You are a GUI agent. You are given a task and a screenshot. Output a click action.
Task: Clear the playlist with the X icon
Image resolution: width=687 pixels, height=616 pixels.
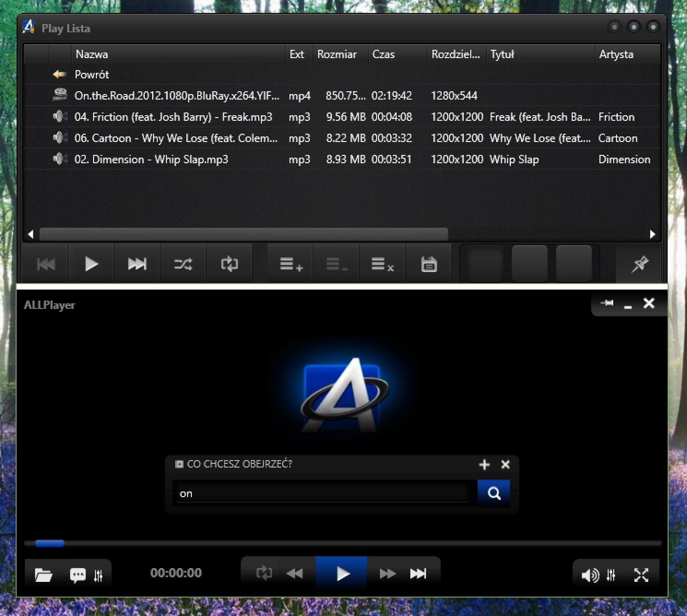pos(382,264)
